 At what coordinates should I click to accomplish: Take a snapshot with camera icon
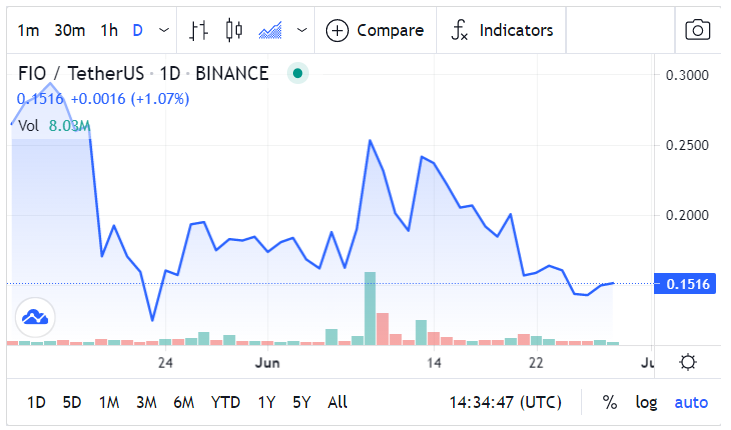[x=697, y=31]
